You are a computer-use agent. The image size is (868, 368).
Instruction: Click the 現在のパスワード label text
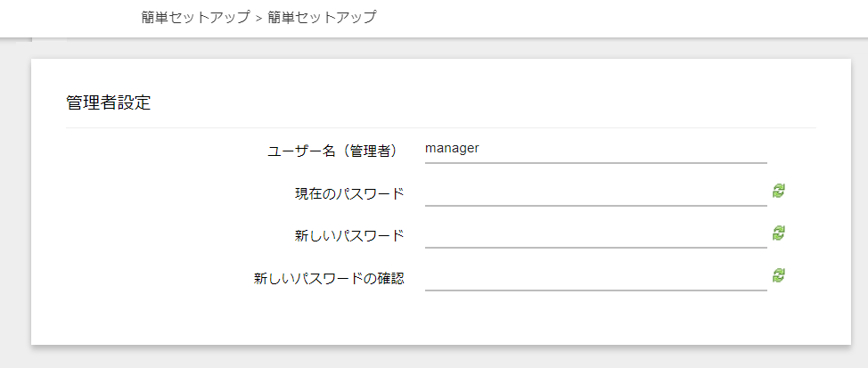click(349, 194)
